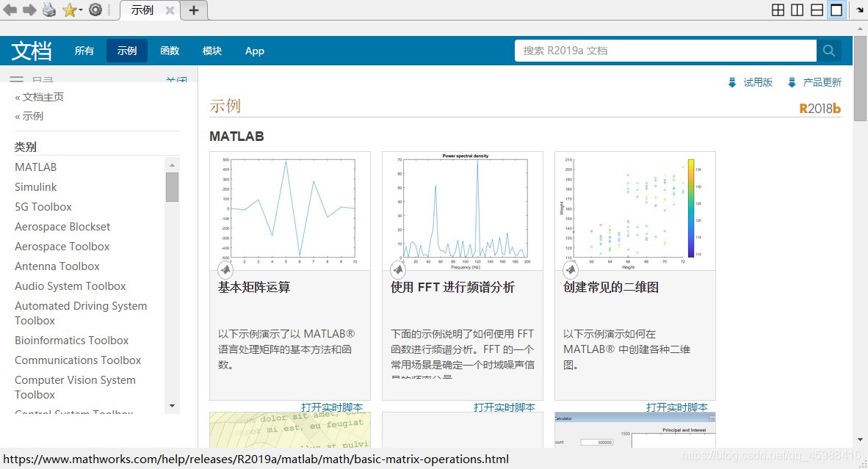Select Aerospace Blockset category
This screenshot has height=469, width=868.
[62, 227]
